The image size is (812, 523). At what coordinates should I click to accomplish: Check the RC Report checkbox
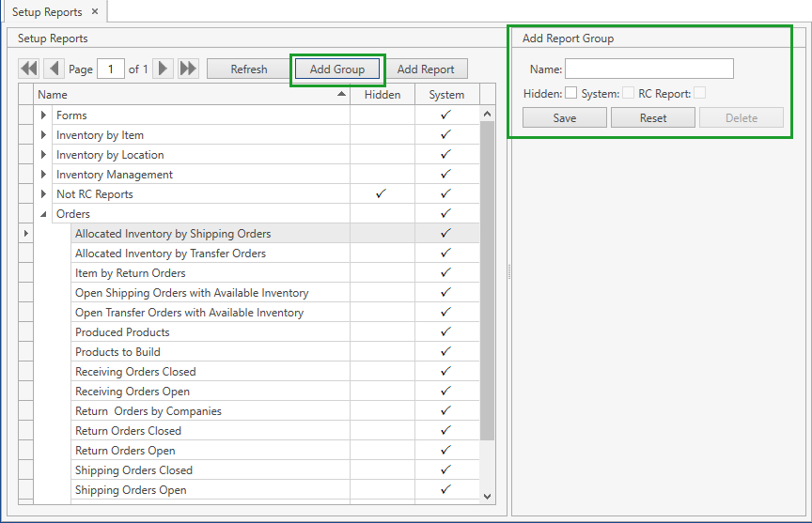tap(699, 93)
